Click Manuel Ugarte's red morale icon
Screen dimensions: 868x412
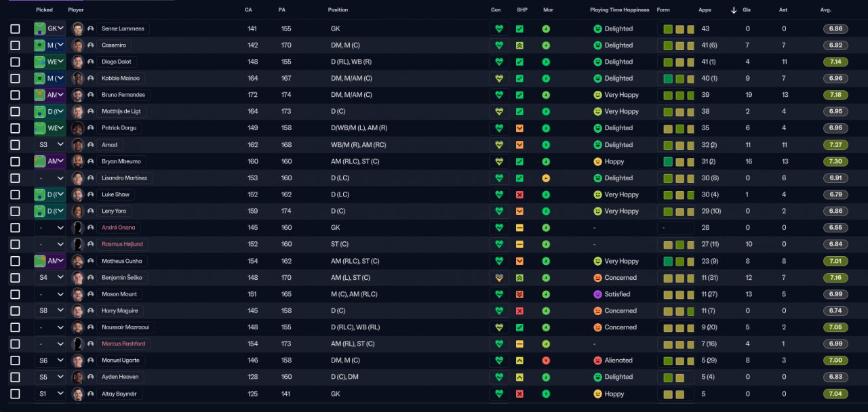[x=546, y=360]
